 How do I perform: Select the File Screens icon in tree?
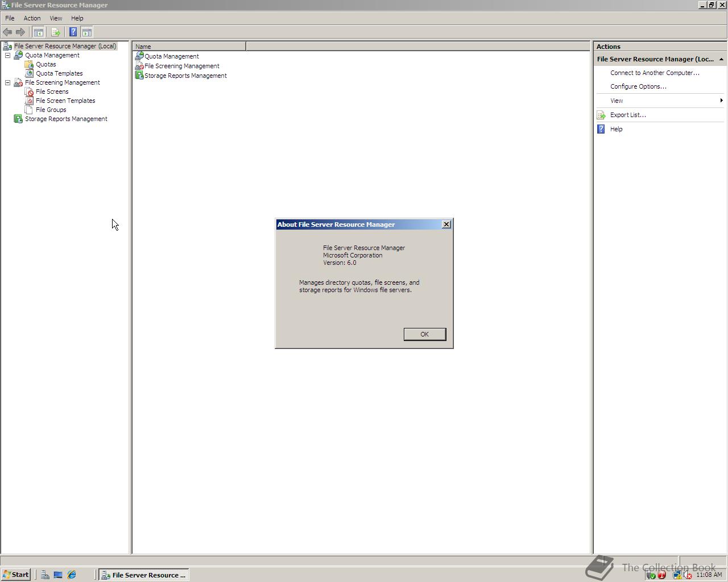pos(29,92)
